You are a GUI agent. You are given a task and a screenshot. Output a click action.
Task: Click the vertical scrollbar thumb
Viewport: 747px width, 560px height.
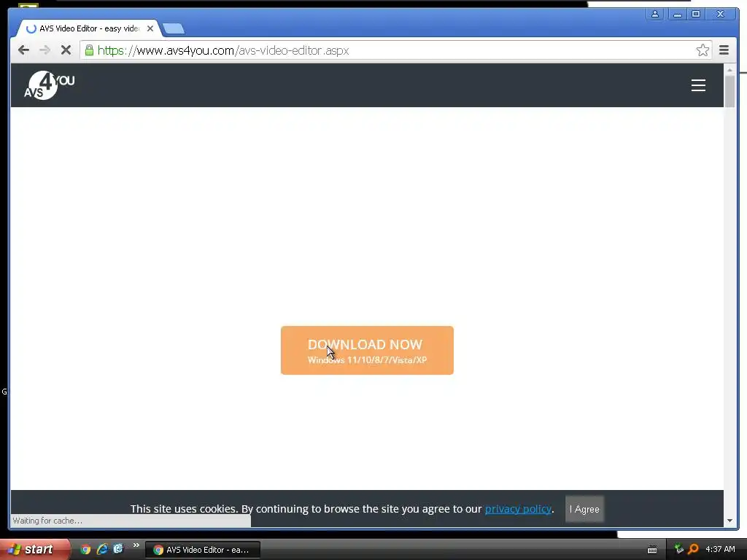[729, 91]
